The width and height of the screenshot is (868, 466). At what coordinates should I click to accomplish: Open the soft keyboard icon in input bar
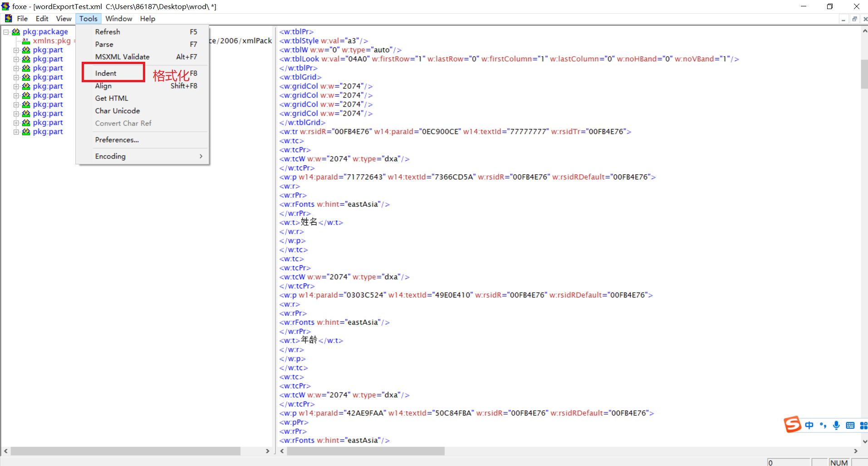pos(850,426)
